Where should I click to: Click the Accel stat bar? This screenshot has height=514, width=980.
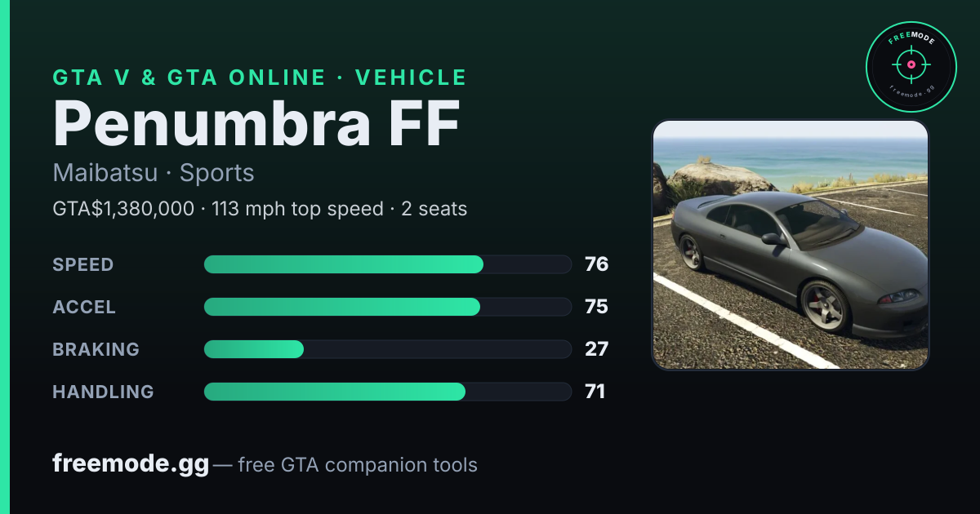click(x=387, y=307)
